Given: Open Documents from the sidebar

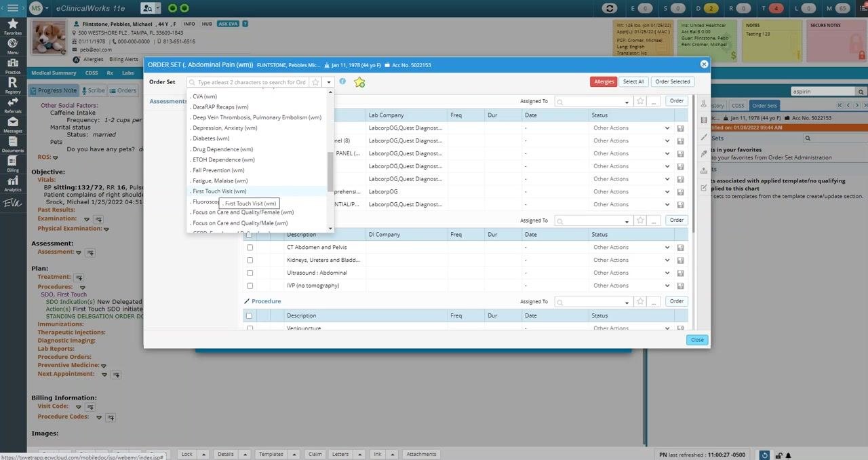Looking at the screenshot, I should click(x=12, y=145).
